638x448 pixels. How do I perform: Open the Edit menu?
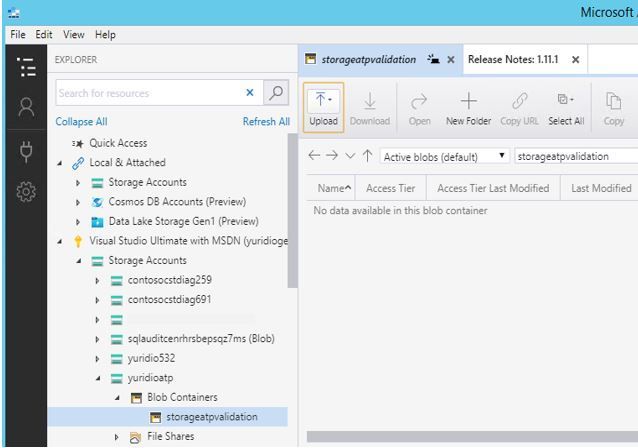[x=44, y=35]
